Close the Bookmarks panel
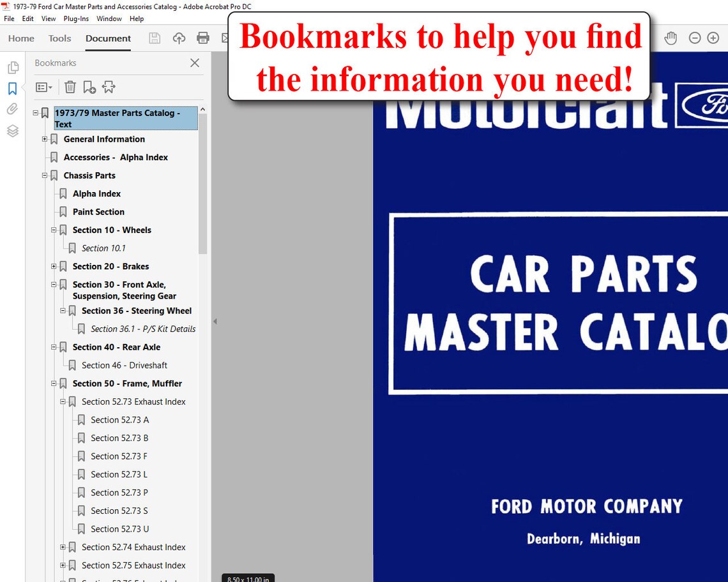Screen dimensions: 728x582 coord(195,63)
